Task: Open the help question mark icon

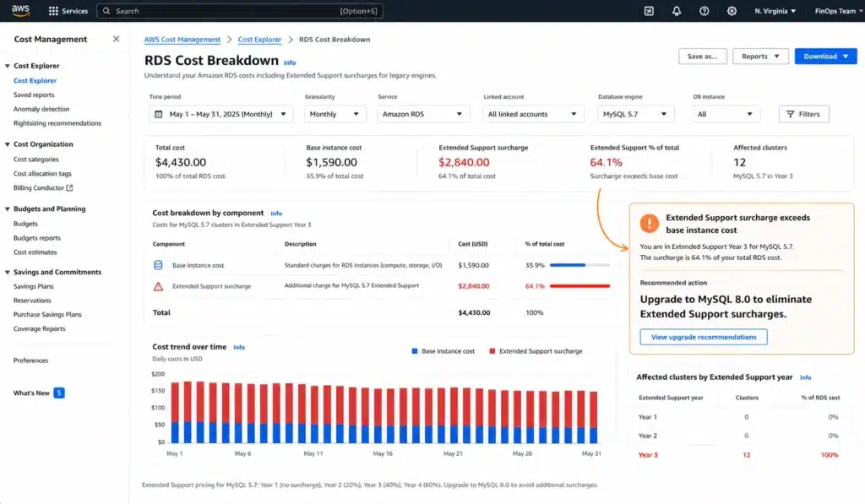Action: click(x=704, y=11)
